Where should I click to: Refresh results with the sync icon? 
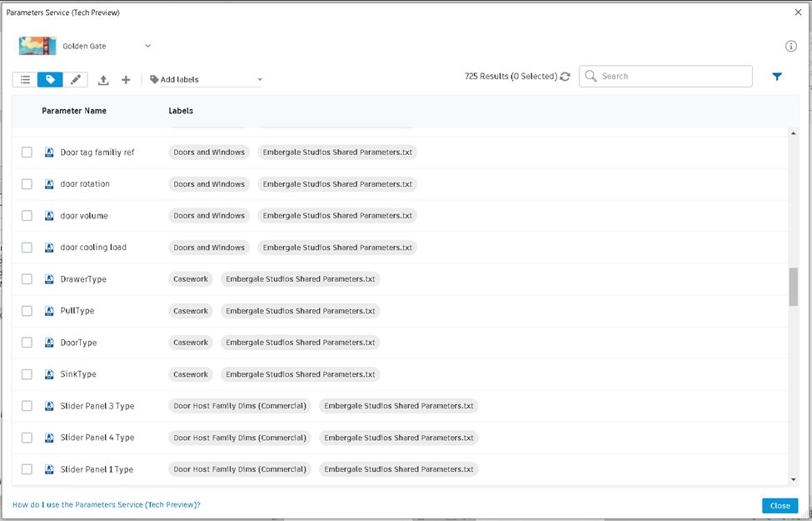point(565,77)
